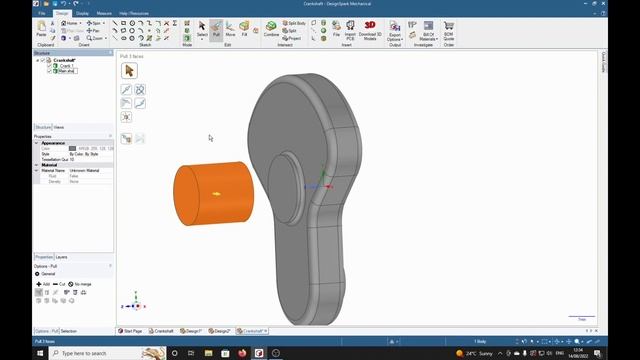Select the Add option in Pull options

click(43, 284)
